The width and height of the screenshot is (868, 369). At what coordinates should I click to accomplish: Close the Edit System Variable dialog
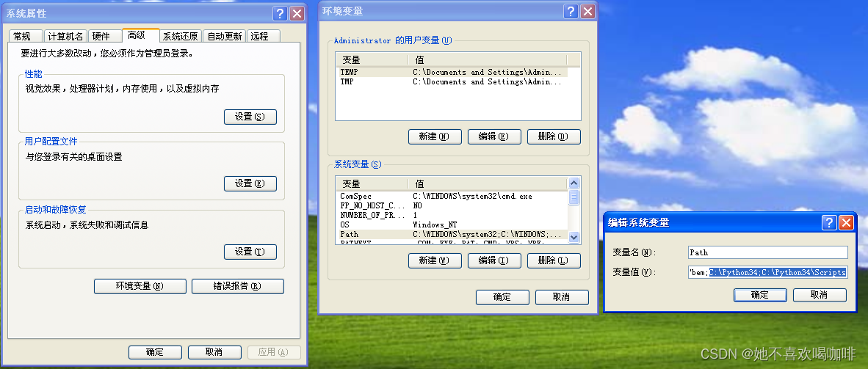coord(846,222)
